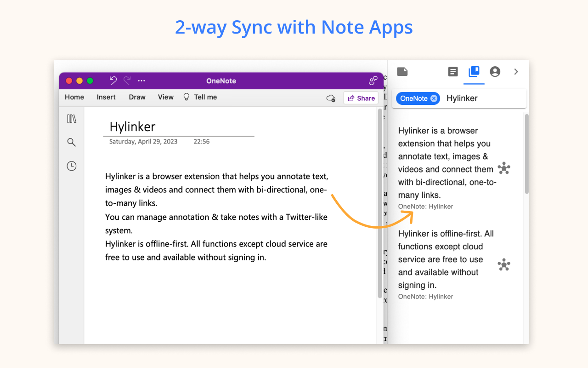Click the Share button
Image resolution: width=588 pixels, height=368 pixels.
coord(361,98)
